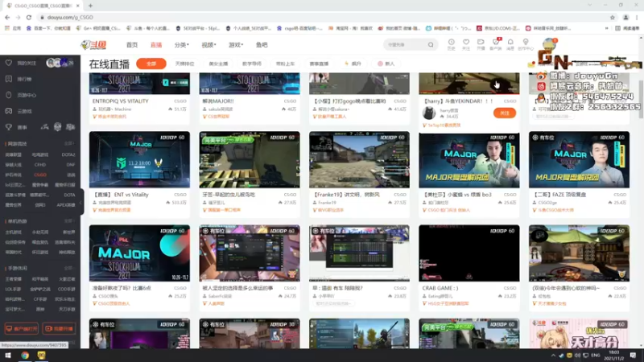The image size is (644, 362).
Task: Click the mouse-shaped web games sidebar icon
Action: click(x=9, y=95)
